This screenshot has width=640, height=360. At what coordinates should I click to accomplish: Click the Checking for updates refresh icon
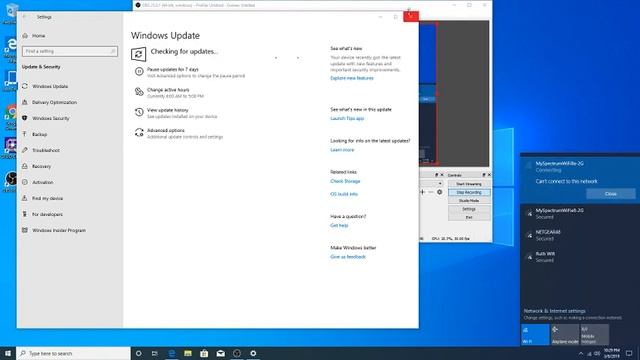(x=138, y=54)
